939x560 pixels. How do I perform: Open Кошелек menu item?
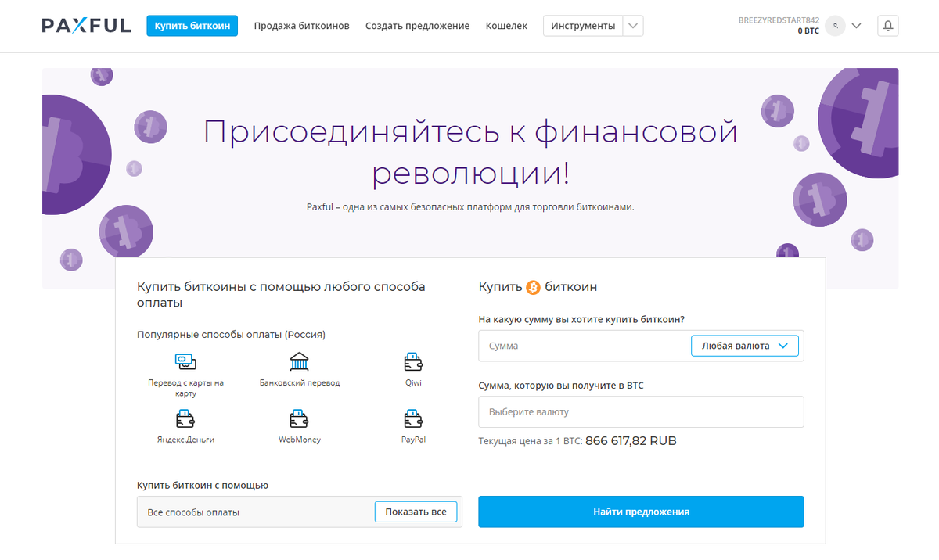coord(506,26)
